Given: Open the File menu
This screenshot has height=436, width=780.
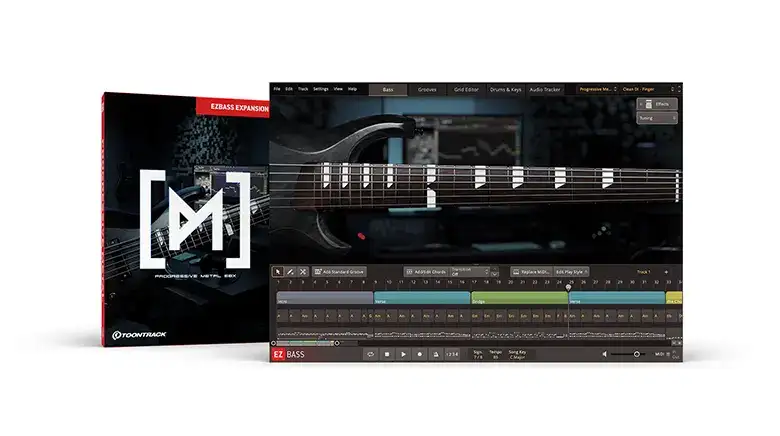Looking at the screenshot, I should [x=277, y=89].
